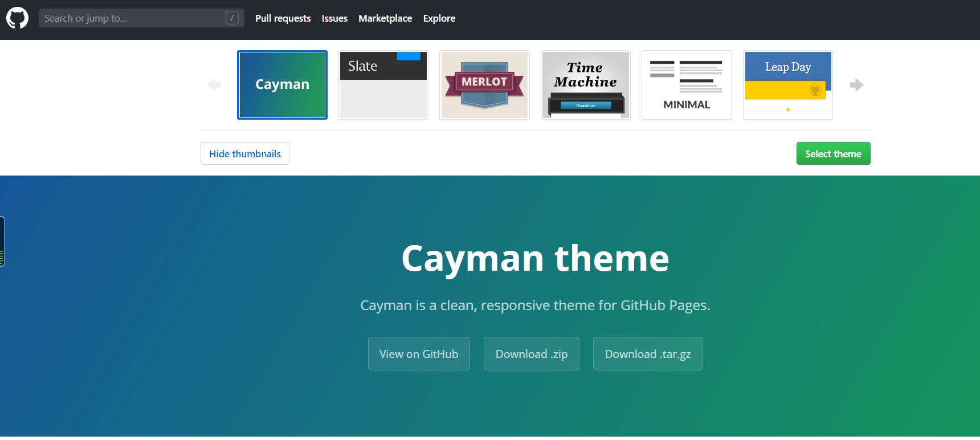The image size is (980, 440).
Task: Click the Cayman description tagline text
Action: pyautogui.click(x=535, y=305)
